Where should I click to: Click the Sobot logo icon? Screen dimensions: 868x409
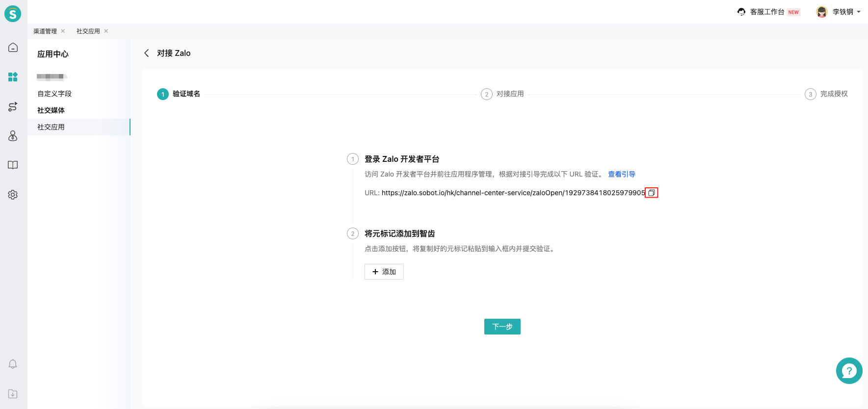click(x=13, y=13)
